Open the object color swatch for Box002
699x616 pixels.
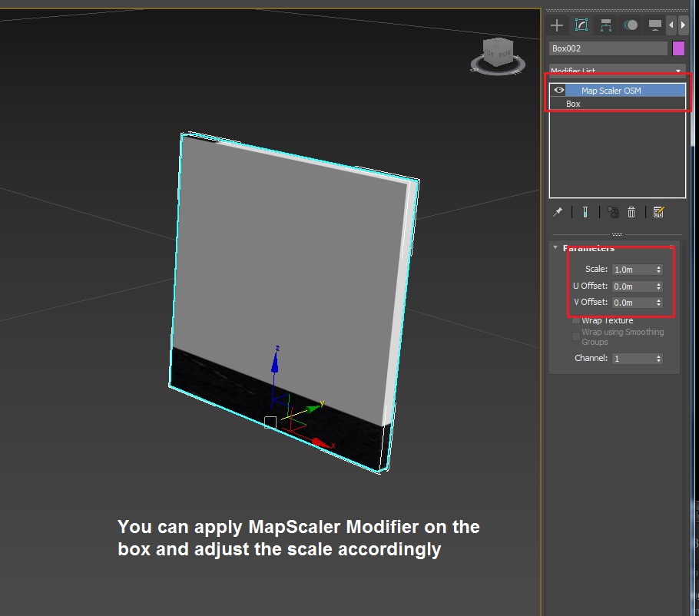(x=678, y=48)
